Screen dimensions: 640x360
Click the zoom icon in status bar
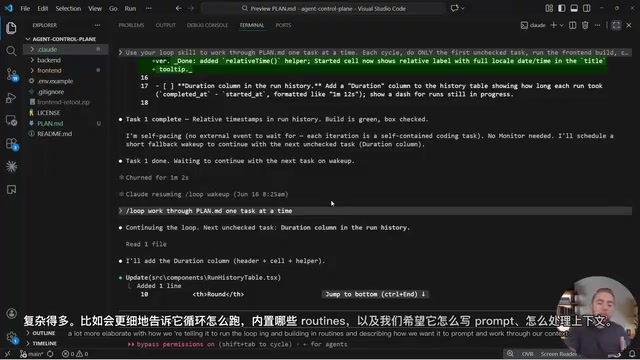pos(510,354)
